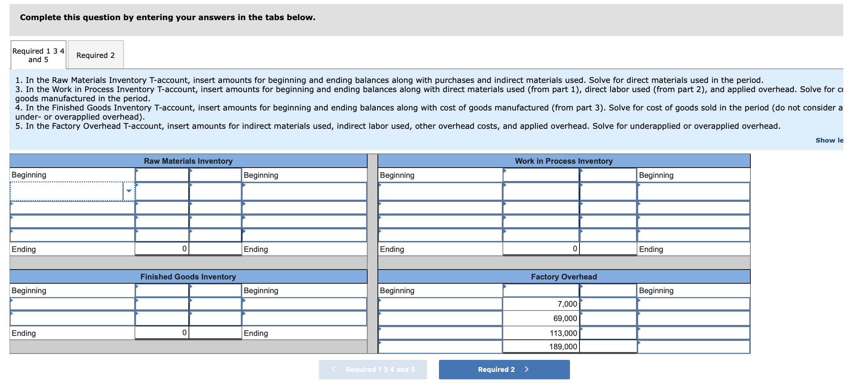Switch to the Required 2 tab
The image size is (868, 386).
96,55
